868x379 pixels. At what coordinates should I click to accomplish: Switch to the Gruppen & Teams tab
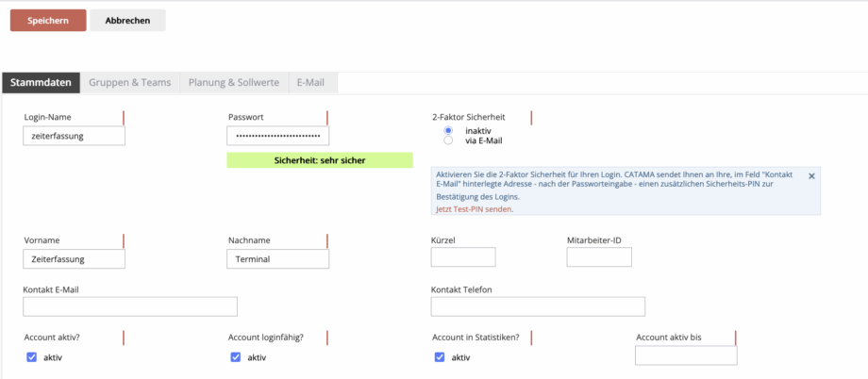tap(130, 83)
